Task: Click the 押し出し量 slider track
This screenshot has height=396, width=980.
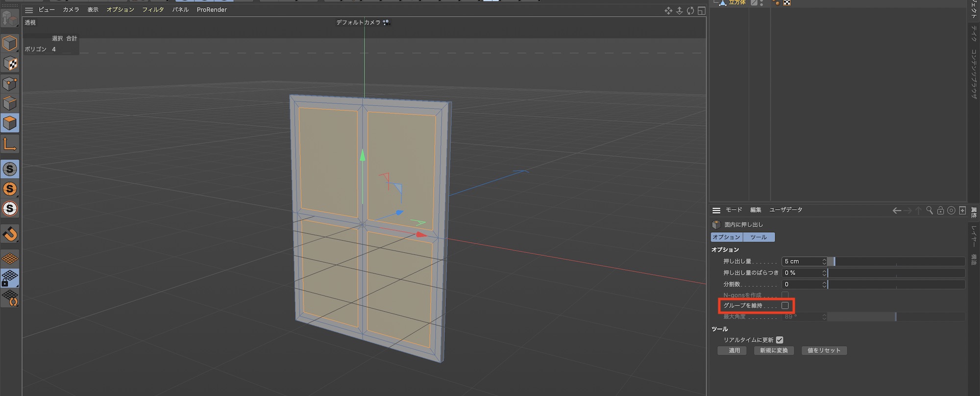Action: [x=896, y=261]
